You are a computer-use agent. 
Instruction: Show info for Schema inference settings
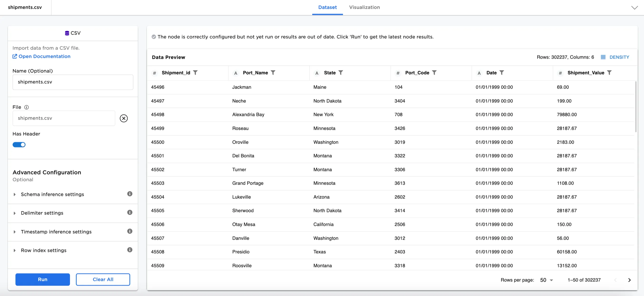129,194
